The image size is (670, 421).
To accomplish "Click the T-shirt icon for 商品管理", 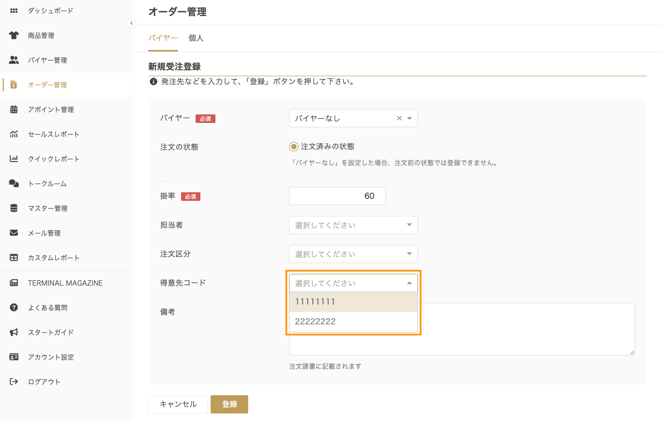I will (14, 35).
